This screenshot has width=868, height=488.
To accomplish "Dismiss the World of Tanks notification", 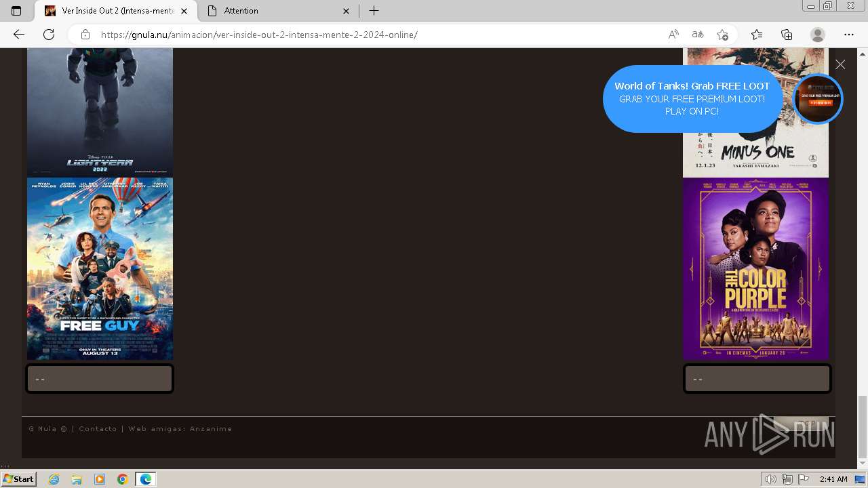I will pos(840,64).
